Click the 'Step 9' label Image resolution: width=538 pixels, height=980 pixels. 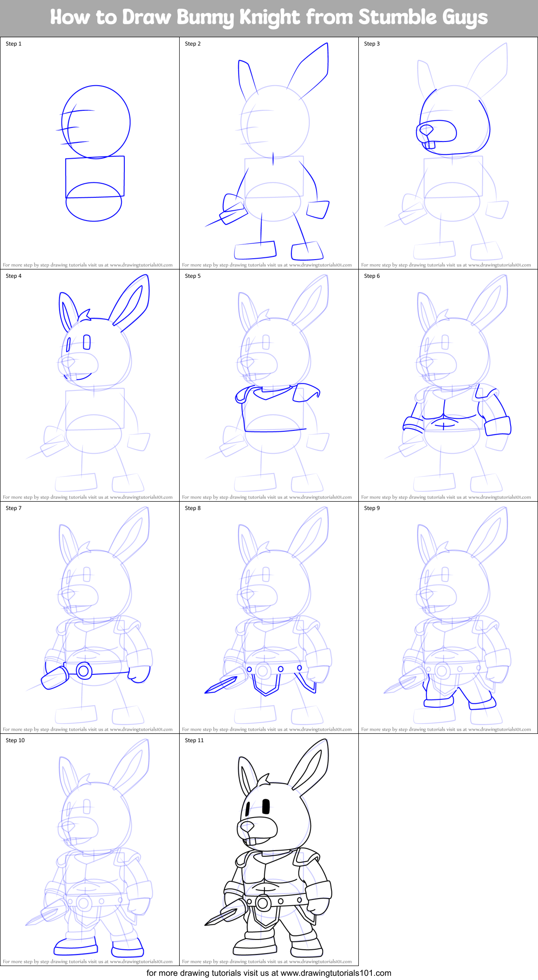(x=372, y=508)
